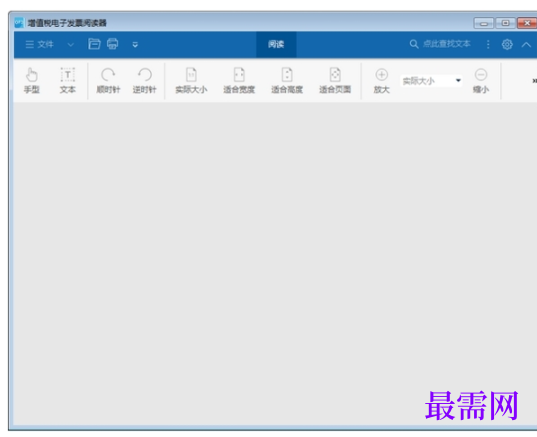The height and width of the screenshot is (437, 537).
Task: Open a file using the folder icon
Action: [x=94, y=44]
